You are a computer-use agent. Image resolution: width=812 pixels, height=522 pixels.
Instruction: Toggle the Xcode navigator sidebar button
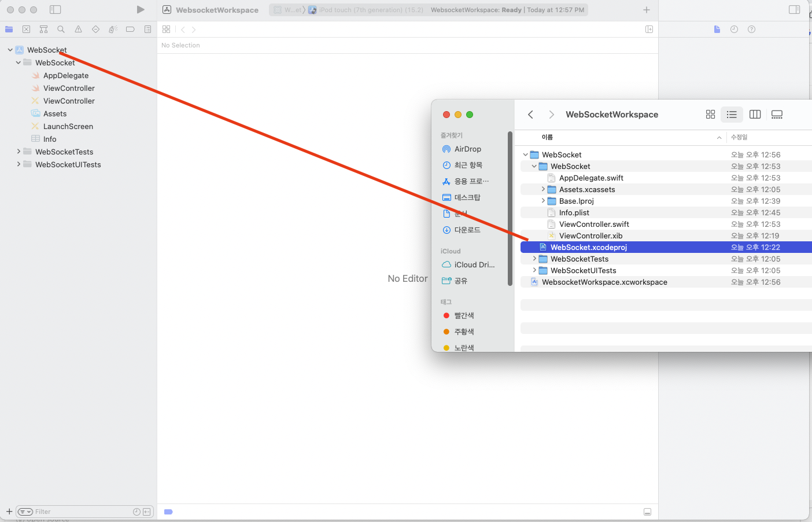[x=56, y=10]
